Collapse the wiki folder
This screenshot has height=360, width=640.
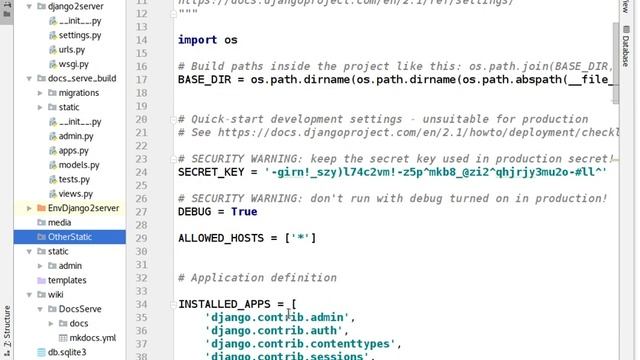click(29, 295)
